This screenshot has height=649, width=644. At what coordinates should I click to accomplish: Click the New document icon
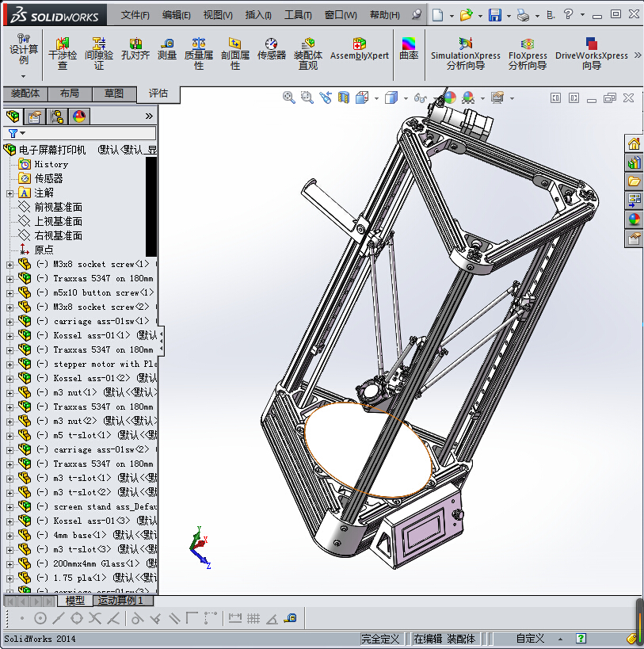click(437, 15)
